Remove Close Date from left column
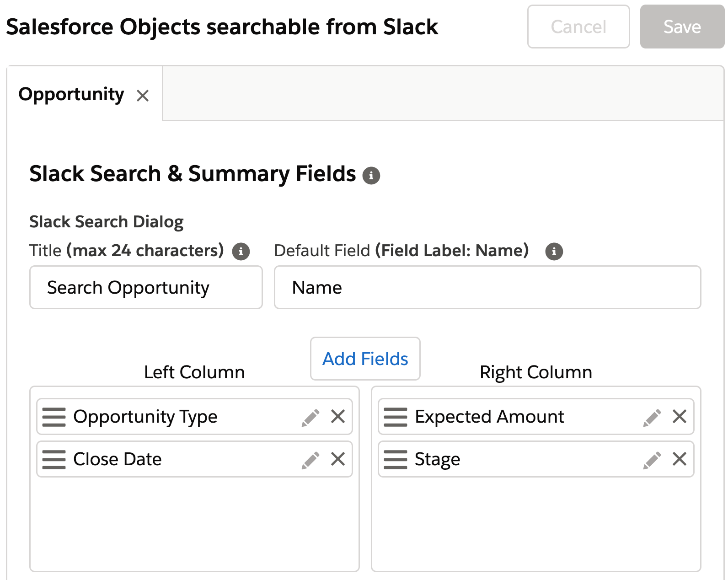The height and width of the screenshot is (580, 728). point(338,459)
